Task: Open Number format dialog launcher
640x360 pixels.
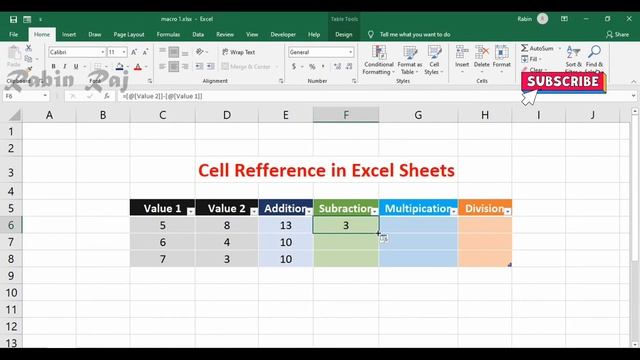Action: pyautogui.click(x=354, y=81)
